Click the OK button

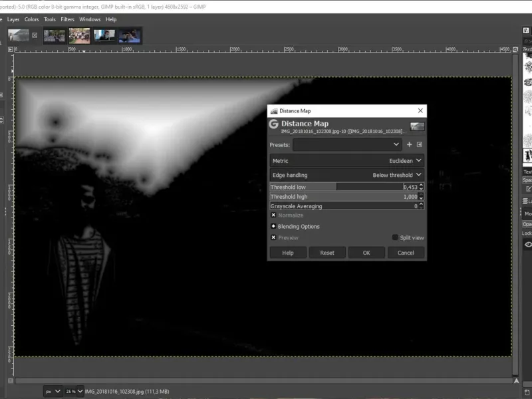pos(366,253)
